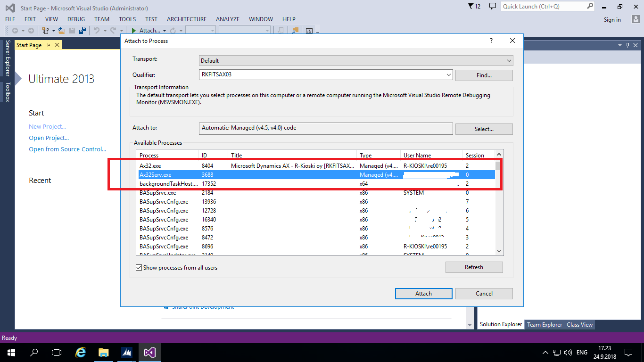Open the Transport dropdown set to Default

coord(508,60)
